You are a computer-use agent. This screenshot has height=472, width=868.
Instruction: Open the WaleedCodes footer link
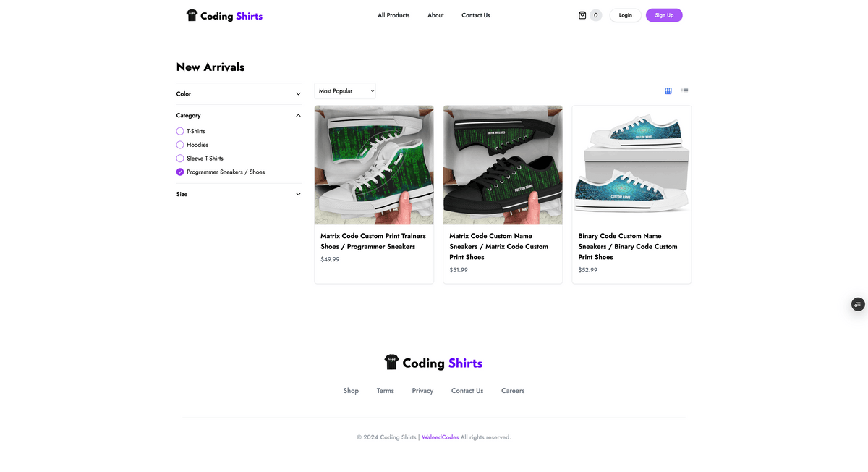pyautogui.click(x=440, y=437)
